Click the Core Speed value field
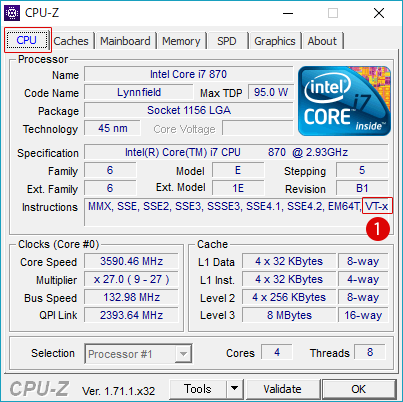The height and width of the screenshot is (402, 403). [x=131, y=261]
